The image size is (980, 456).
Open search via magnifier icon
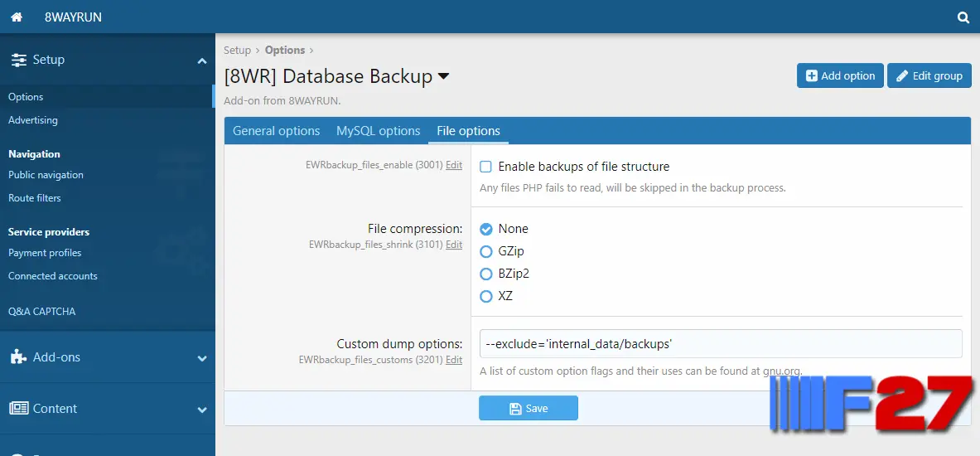[x=963, y=17]
